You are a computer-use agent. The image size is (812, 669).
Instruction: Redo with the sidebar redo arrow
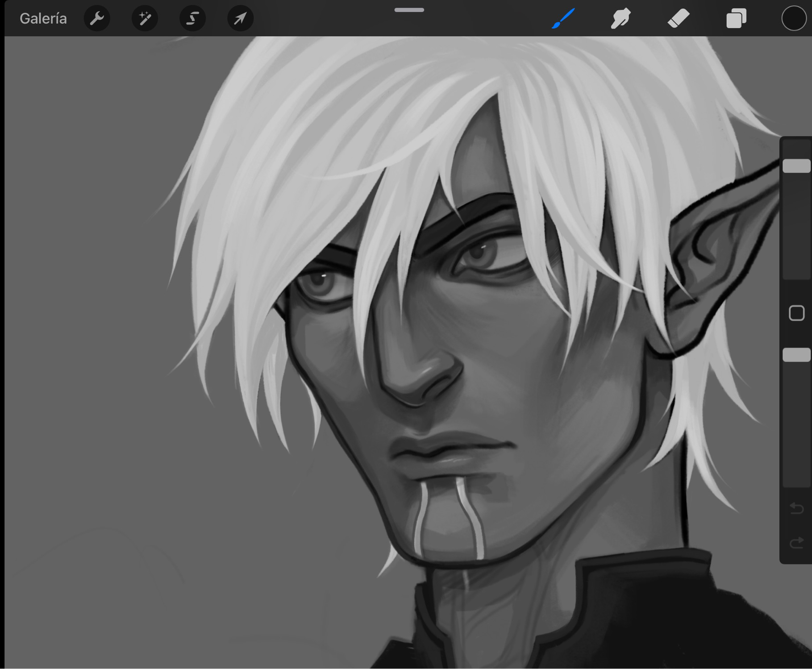[797, 543]
